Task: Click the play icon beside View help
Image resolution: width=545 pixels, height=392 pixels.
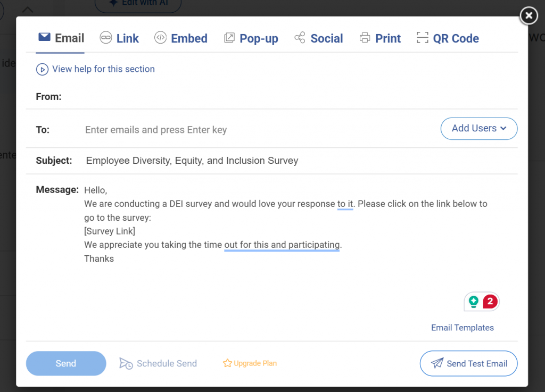Action: pyautogui.click(x=42, y=69)
